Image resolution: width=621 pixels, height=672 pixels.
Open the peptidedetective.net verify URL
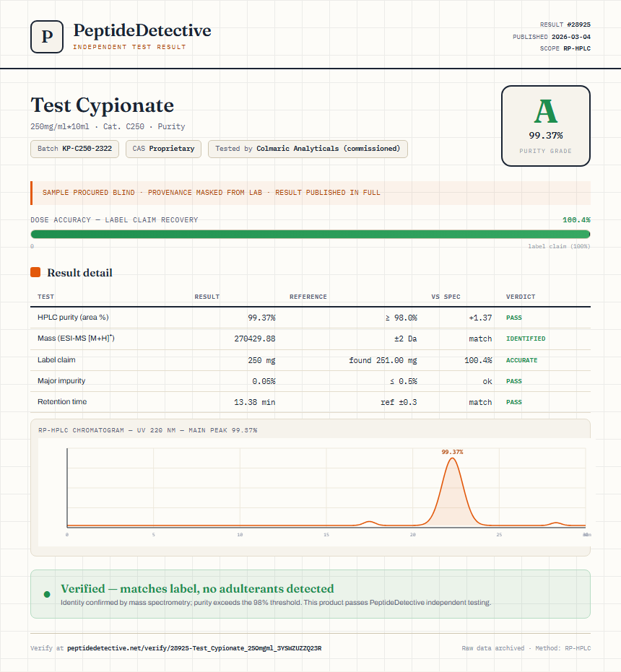tap(194, 648)
